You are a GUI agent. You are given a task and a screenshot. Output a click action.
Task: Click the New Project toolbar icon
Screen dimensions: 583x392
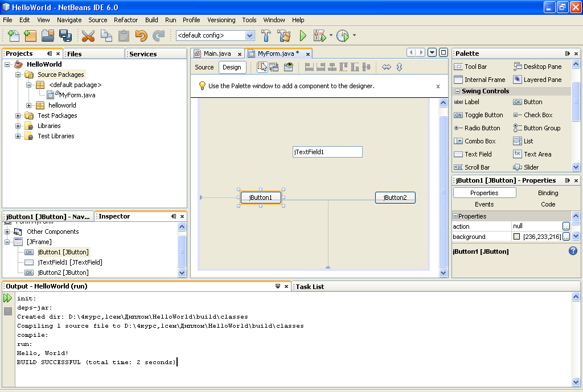point(30,35)
